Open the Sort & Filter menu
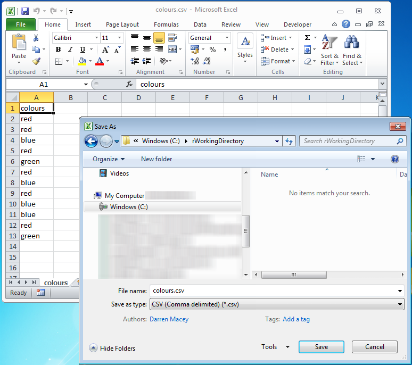Viewport: 412px width, 365px height. tap(329, 50)
